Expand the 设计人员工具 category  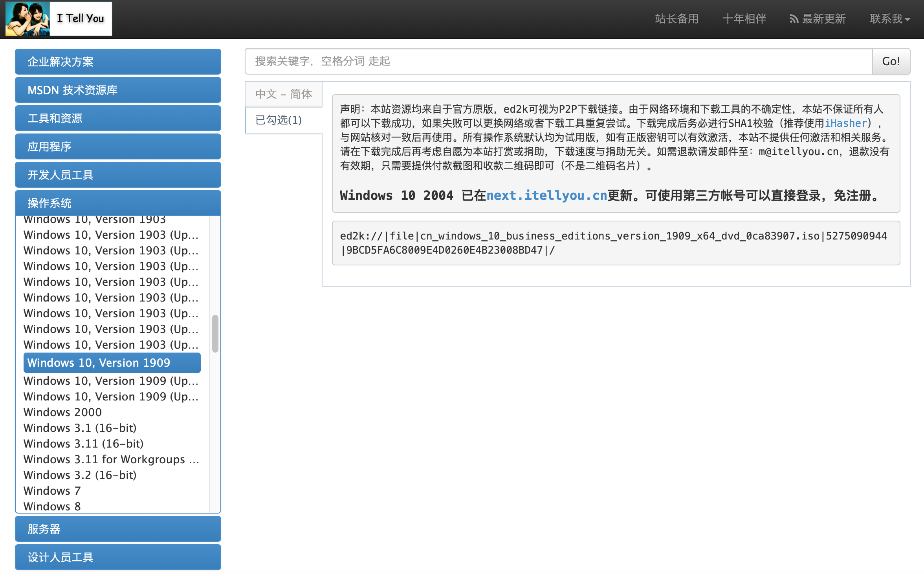pyautogui.click(x=118, y=557)
